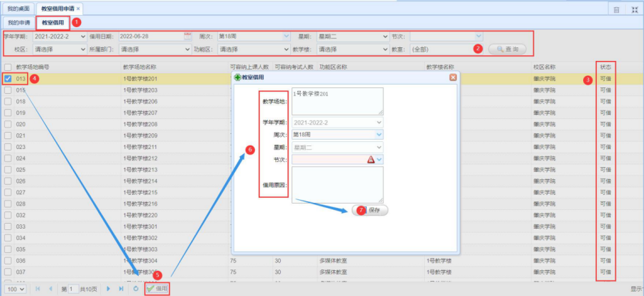Open the 我的桌面 tab

pyautogui.click(x=18, y=9)
